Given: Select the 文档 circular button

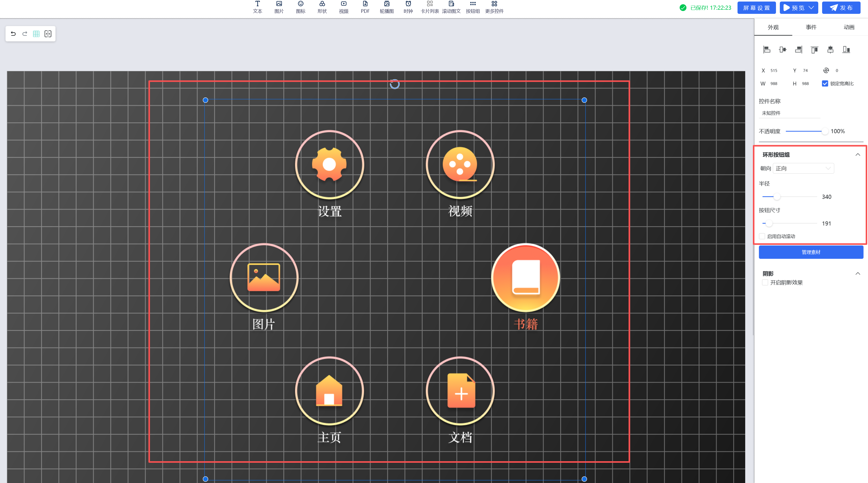Looking at the screenshot, I should [x=460, y=391].
